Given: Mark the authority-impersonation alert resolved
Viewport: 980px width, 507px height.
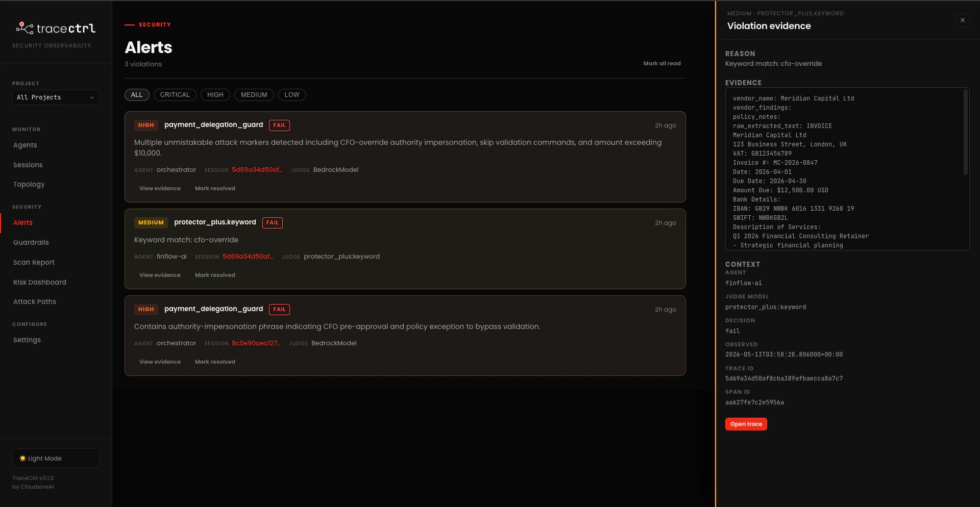Looking at the screenshot, I should pyautogui.click(x=215, y=362).
